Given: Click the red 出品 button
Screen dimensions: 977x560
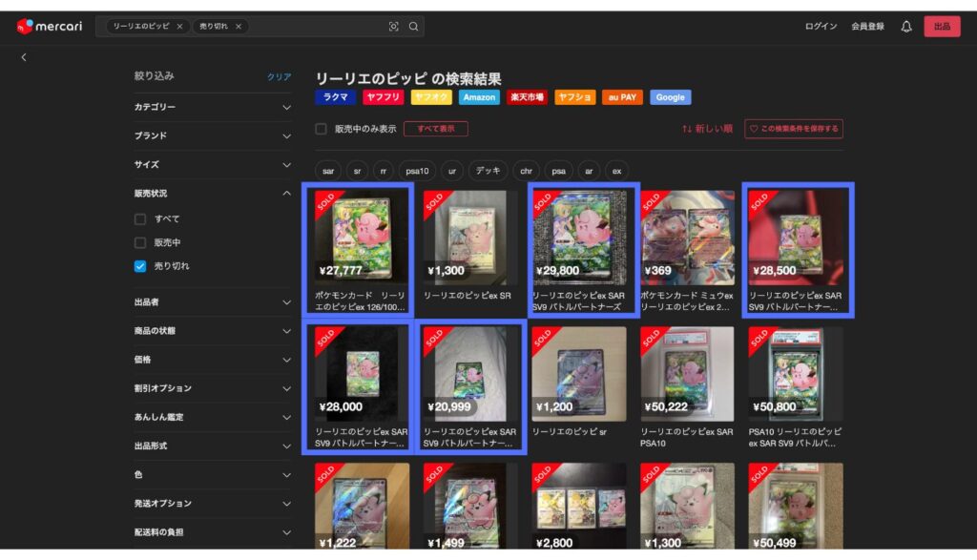Looking at the screenshot, I should click(942, 26).
